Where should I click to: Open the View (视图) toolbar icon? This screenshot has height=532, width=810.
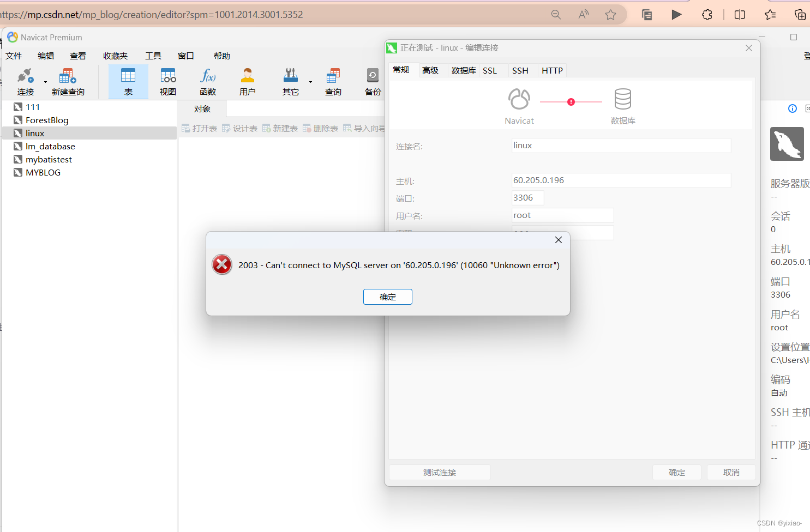(168, 81)
